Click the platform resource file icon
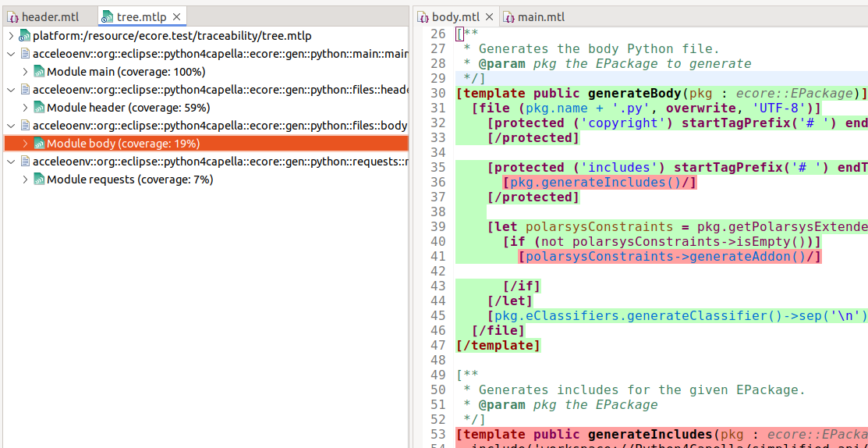Image resolution: width=868 pixels, height=448 pixels. point(24,36)
